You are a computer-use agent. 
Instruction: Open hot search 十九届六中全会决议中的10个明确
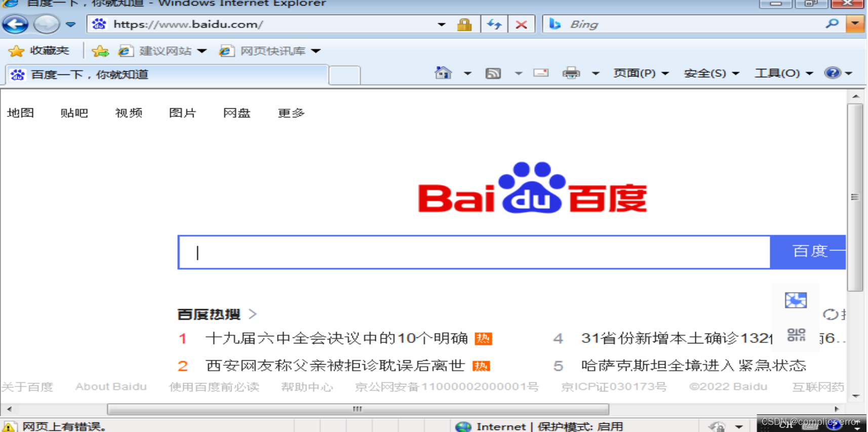tap(336, 338)
